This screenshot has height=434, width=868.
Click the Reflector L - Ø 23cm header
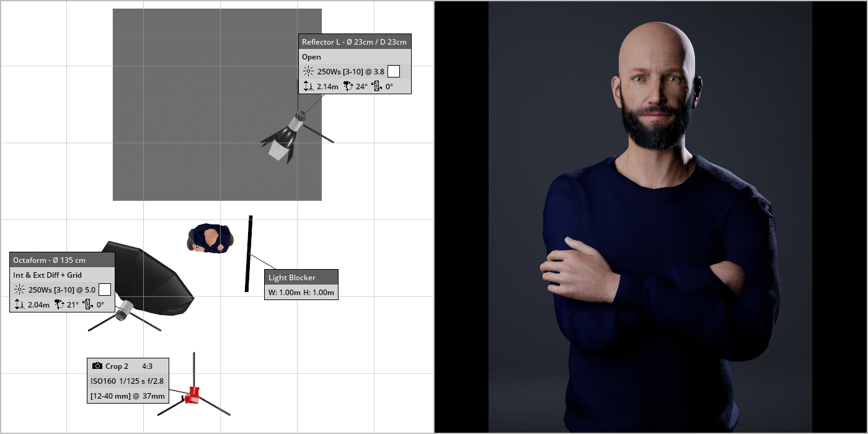(x=354, y=42)
